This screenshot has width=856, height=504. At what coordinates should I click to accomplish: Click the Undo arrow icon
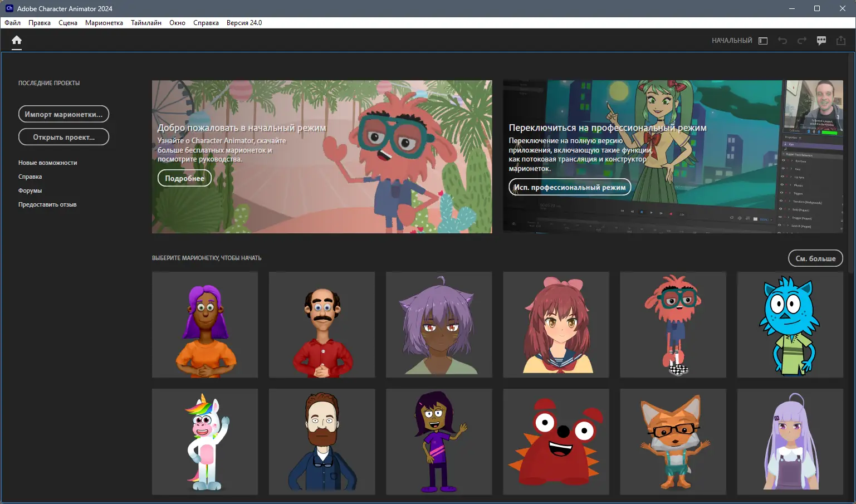point(782,41)
